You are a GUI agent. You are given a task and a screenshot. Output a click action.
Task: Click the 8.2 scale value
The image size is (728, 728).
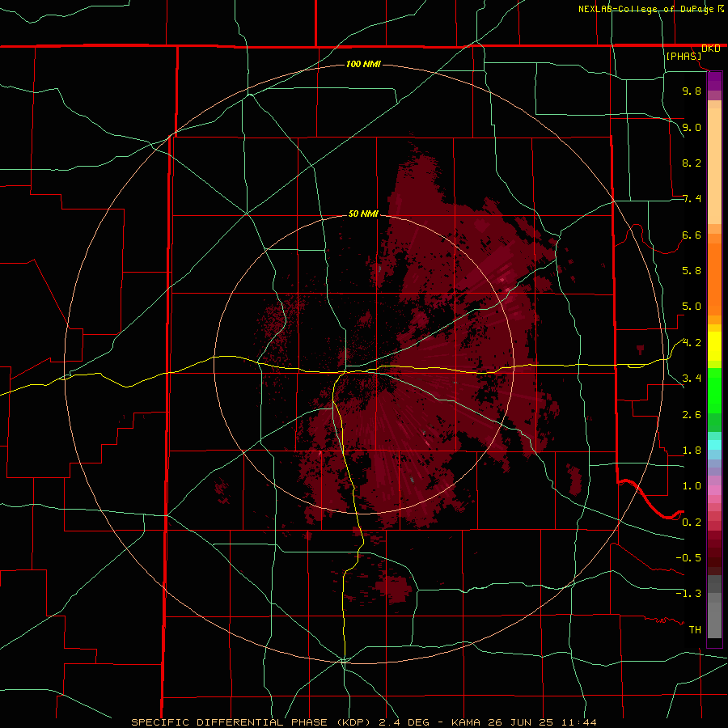(692, 163)
